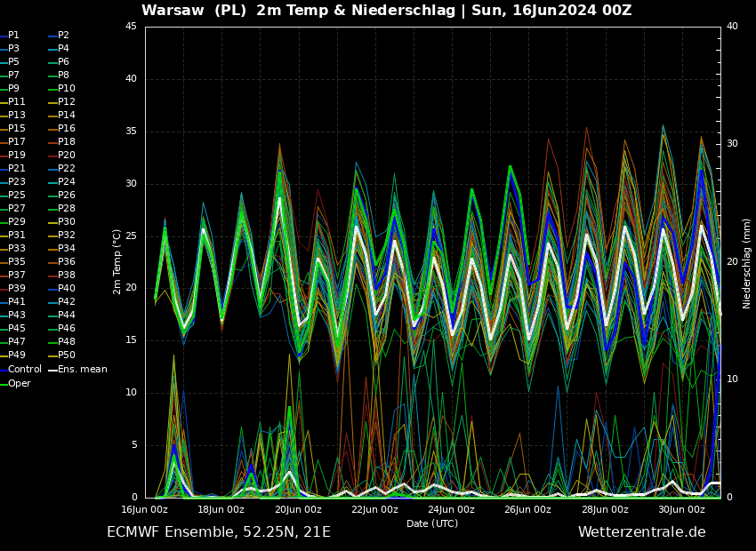Click the 'ECMWF Ensemble, 52.25N, 21E' footer text

(x=219, y=532)
